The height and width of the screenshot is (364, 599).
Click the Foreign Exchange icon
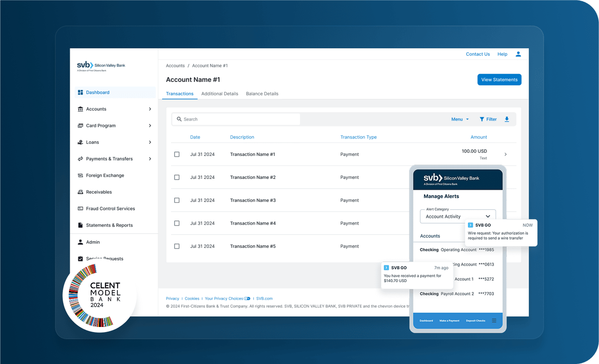tap(80, 176)
